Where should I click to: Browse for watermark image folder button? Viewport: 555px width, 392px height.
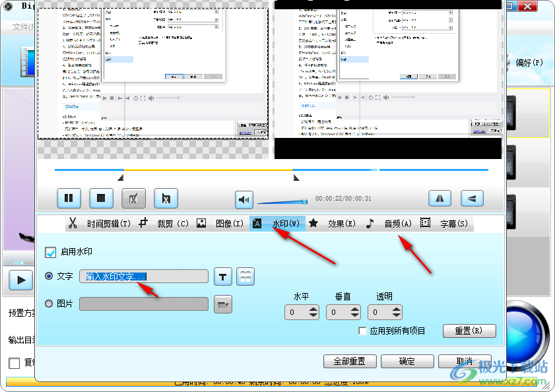click(x=223, y=304)
